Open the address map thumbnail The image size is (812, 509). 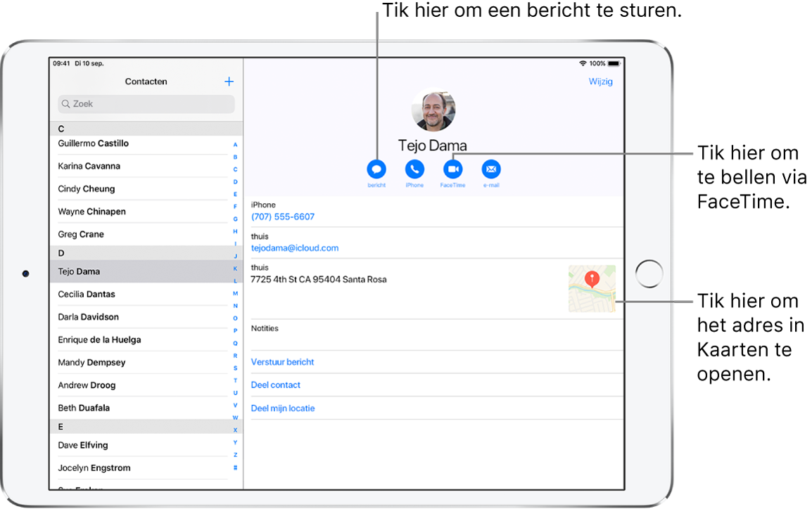[x=592, y=289]
